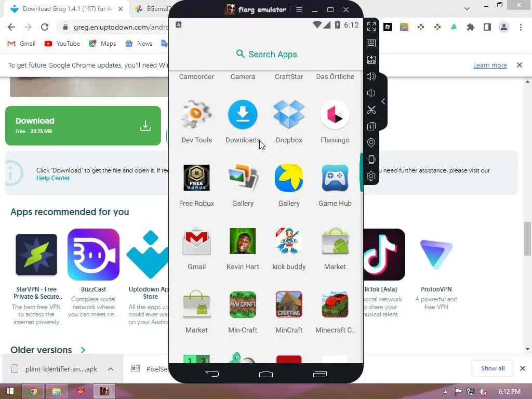The image size is (532, 399).
Task: Open the Flamingo app
Action: coord(335,122)
